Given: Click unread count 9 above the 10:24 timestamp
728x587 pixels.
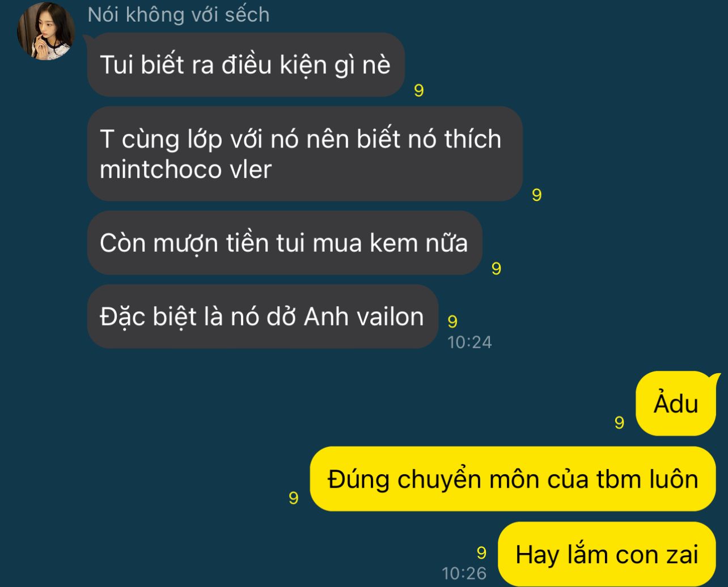Looking at the screenshot, I should [x=452, y=322].
